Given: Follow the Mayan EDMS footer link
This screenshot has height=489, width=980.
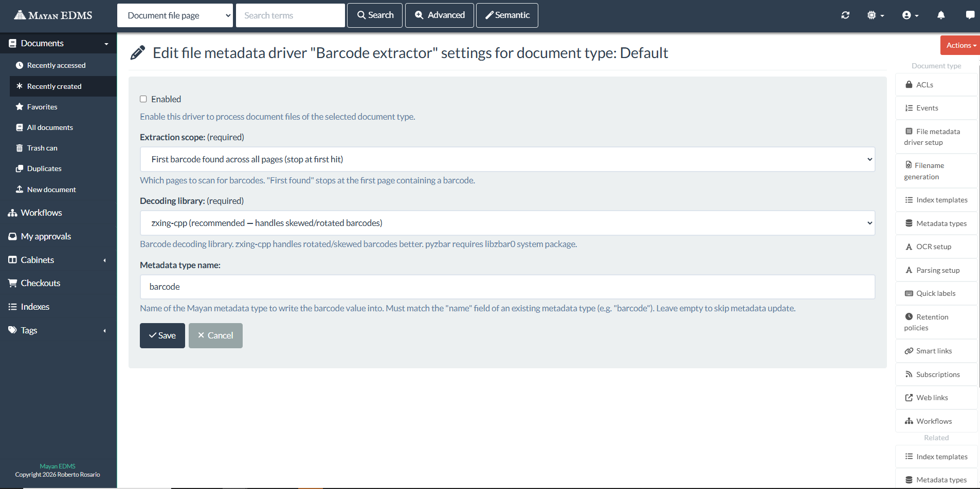Looking at the screenshot, I should 58,466.
